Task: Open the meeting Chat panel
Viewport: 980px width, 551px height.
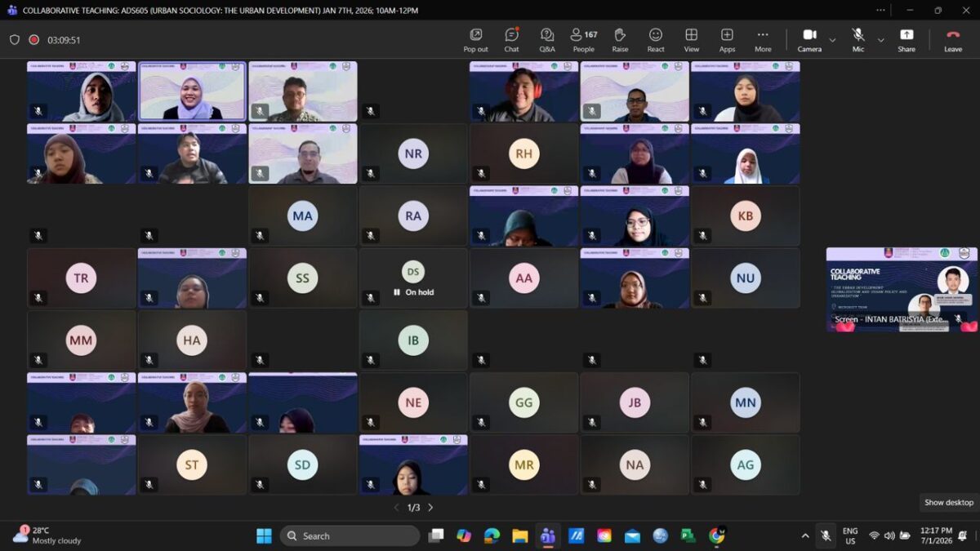Action: (511, 39)
